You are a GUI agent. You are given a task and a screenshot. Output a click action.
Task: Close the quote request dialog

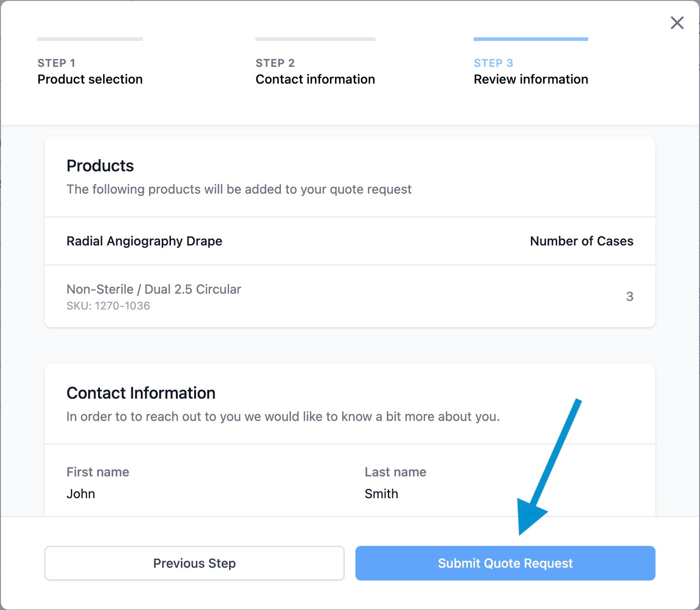[x=677, y=23]
